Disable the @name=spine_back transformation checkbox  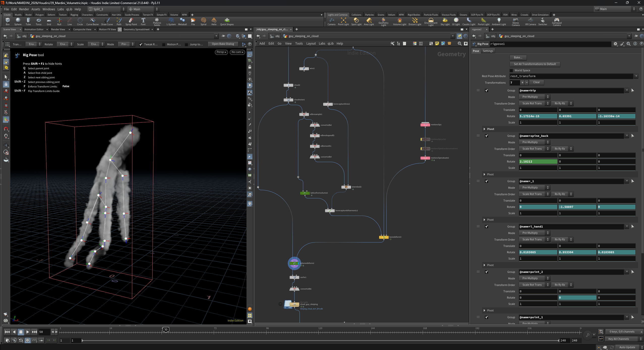[486, 136]
